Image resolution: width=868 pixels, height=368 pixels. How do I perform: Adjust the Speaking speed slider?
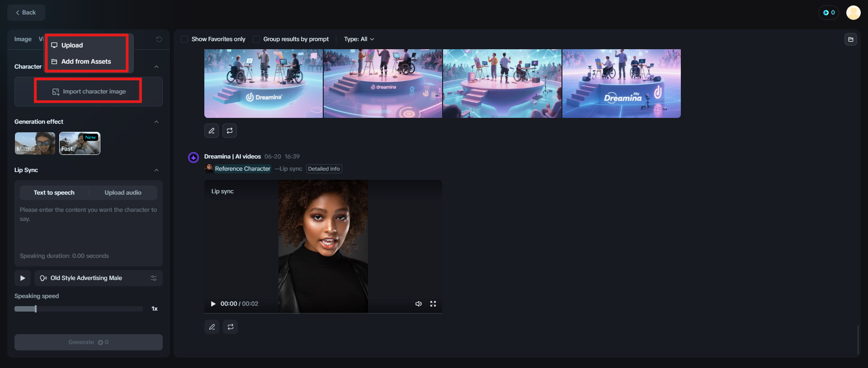click(x=79, y=309)
